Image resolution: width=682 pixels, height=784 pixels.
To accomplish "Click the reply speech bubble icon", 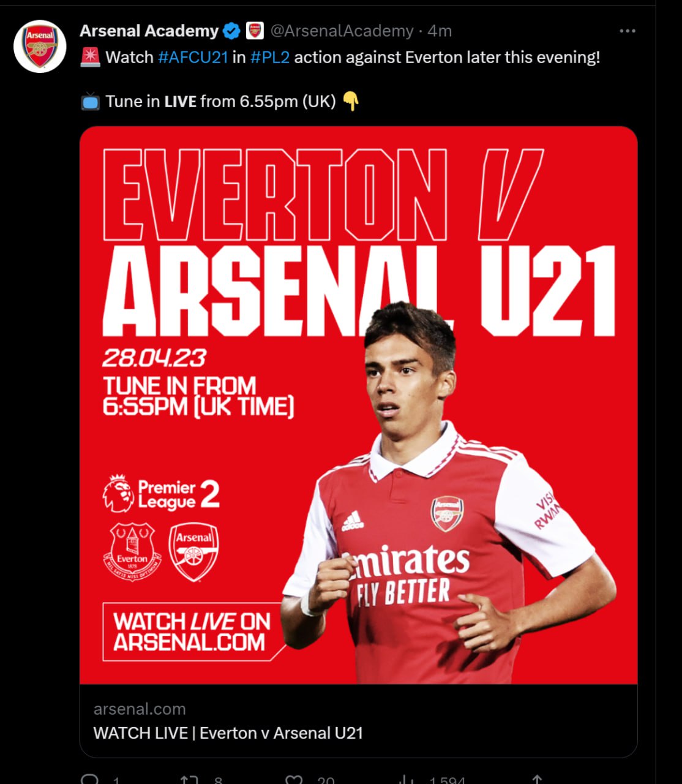I will tap(90, 779).
